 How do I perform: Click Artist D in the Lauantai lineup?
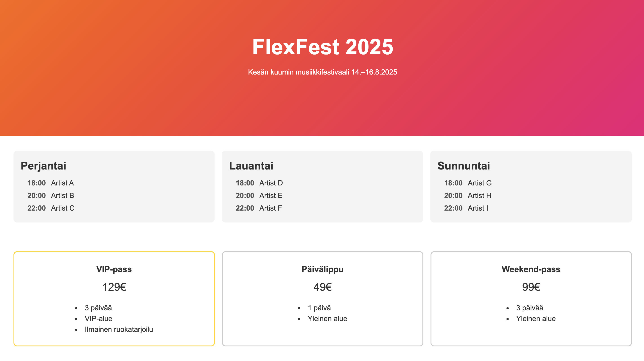[271, 183]
